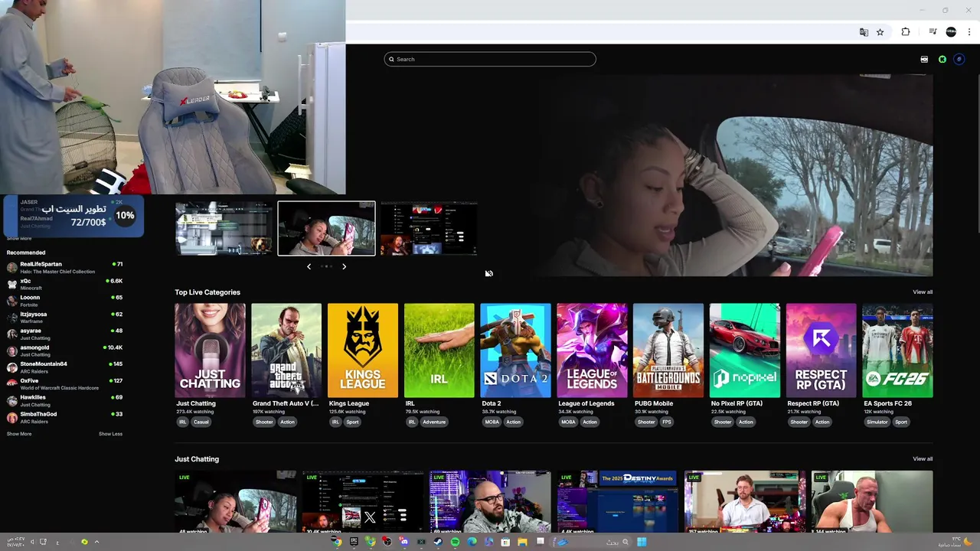Open Microsoft Edge from the taskbar
The width and height of the screenshot is (980, 551).
coord(472,542)
